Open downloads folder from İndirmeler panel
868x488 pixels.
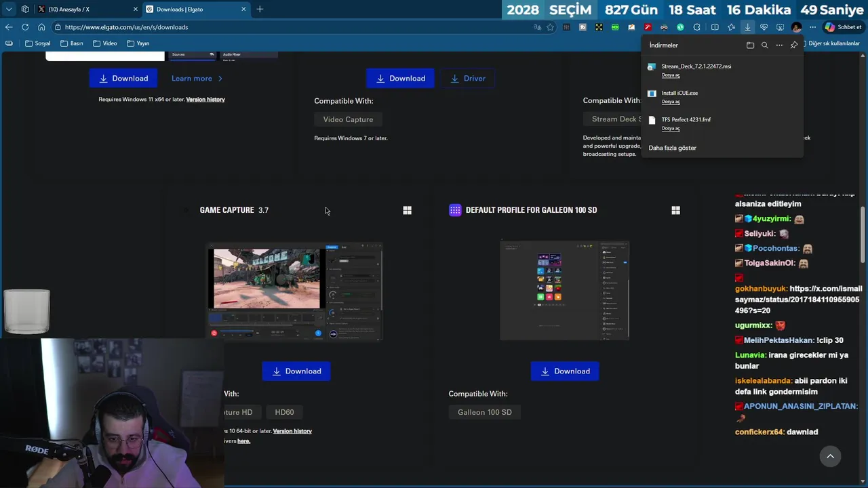(750, 45)
